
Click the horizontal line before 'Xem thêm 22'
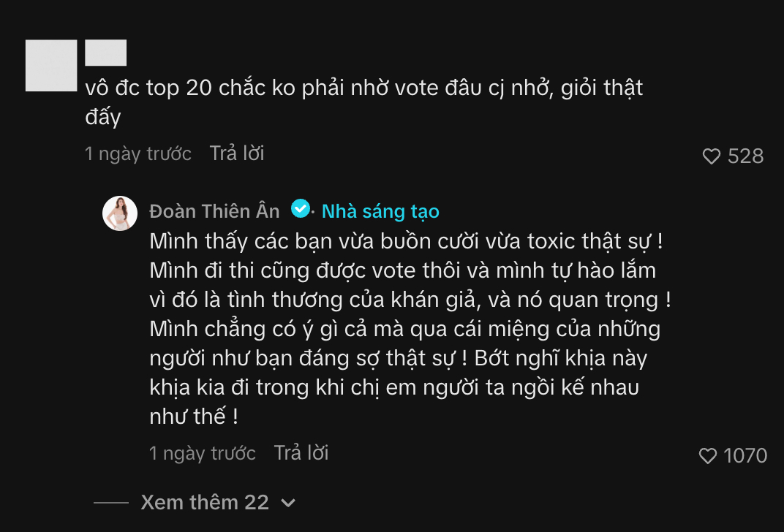111,503
